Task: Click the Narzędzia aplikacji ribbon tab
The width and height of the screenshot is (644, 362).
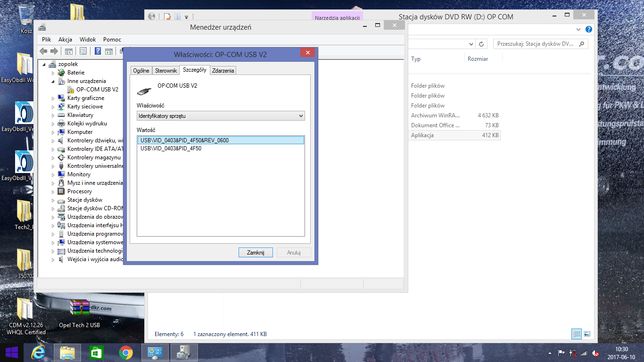Action: 337,18
